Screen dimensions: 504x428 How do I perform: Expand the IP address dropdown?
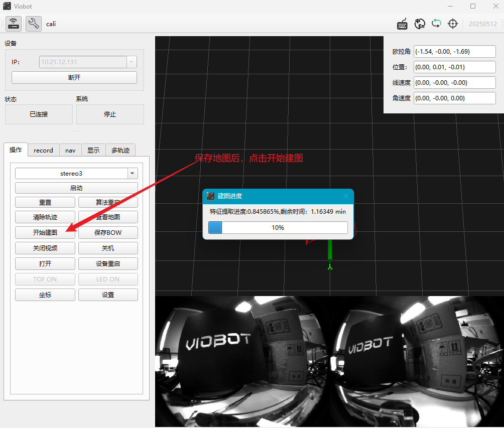coord(132,62)
